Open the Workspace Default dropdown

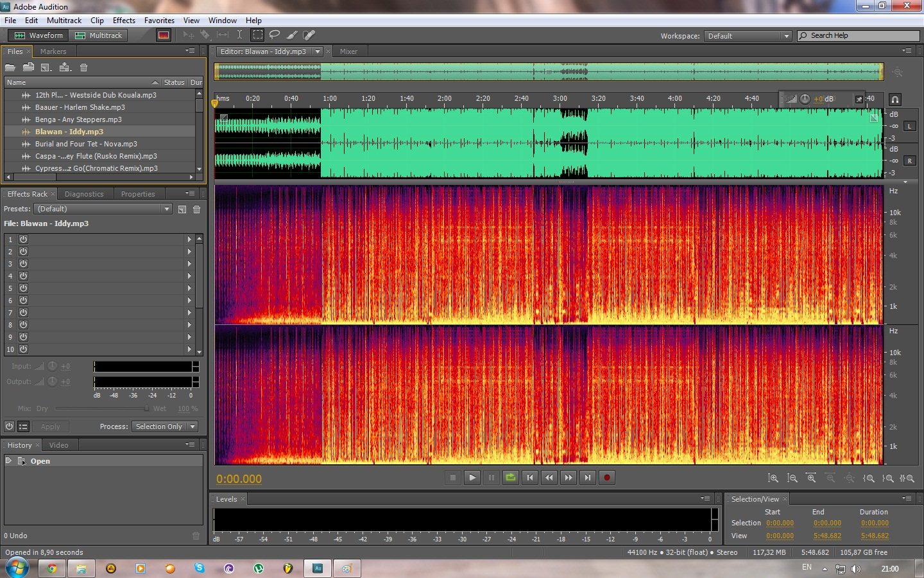tap(748, 36)
